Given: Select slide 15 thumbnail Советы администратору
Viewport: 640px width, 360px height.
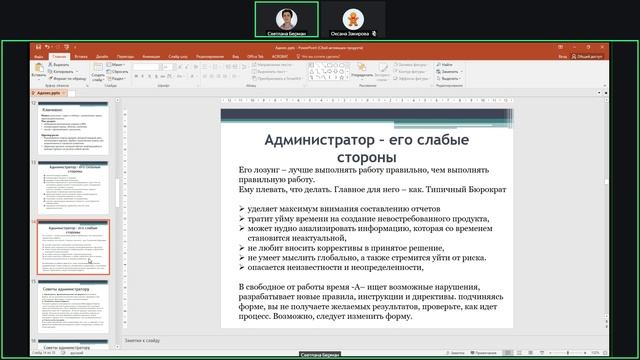Looking at the screenshot, I should pos(73,306).
